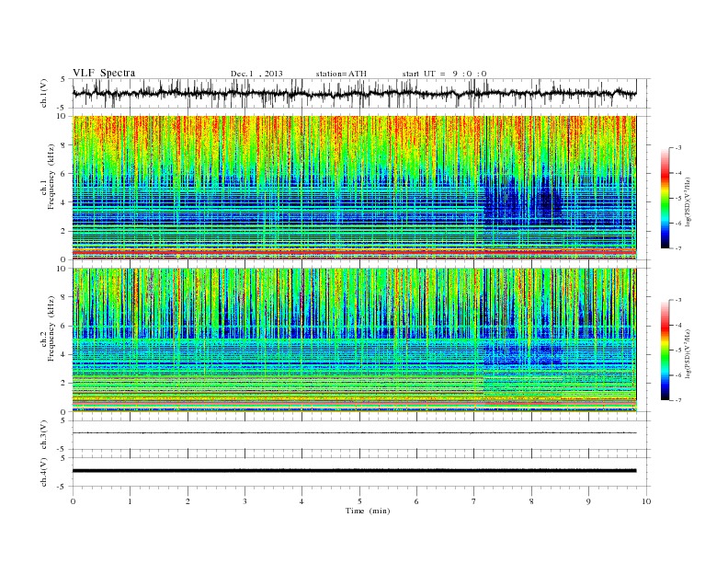The image size is (728, 563).
Task: Click tick label "4" on the Time axis
Action: click(x=301, y=501)
